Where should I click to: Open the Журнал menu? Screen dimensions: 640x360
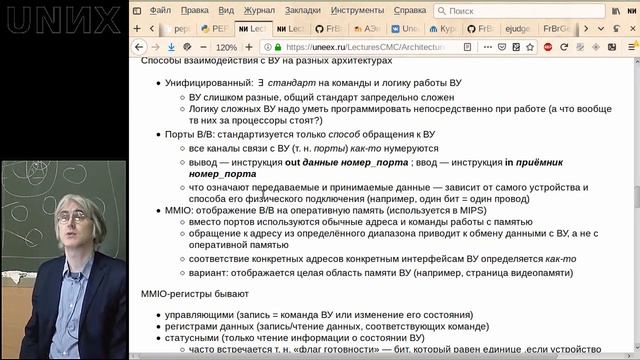[x=259, y=10]
